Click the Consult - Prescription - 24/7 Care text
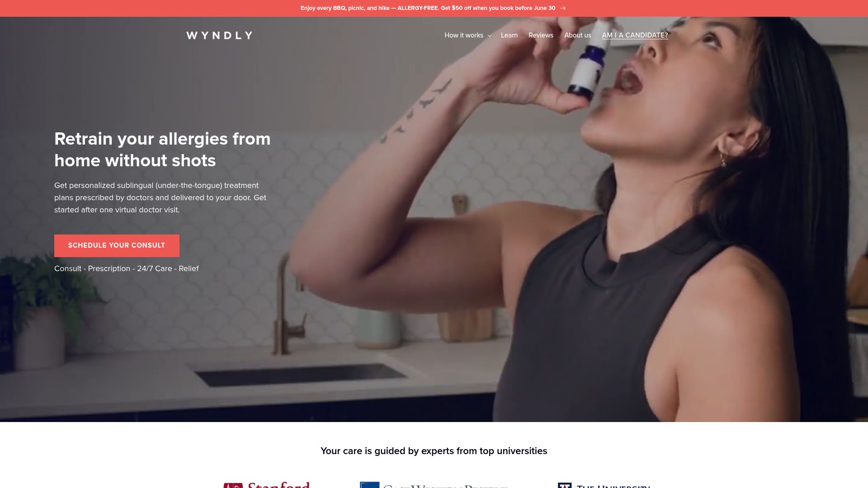 click(x=127, y=268)
